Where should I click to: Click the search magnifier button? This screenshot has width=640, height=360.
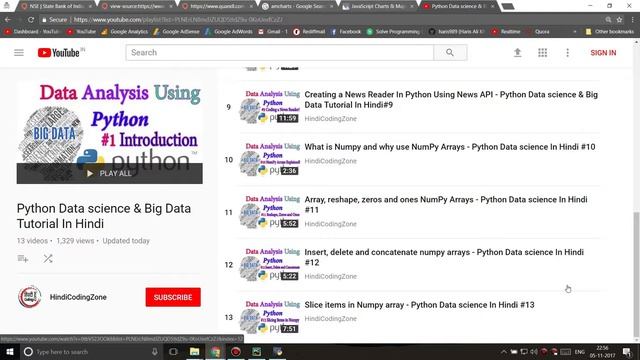(x=450, y=53)
